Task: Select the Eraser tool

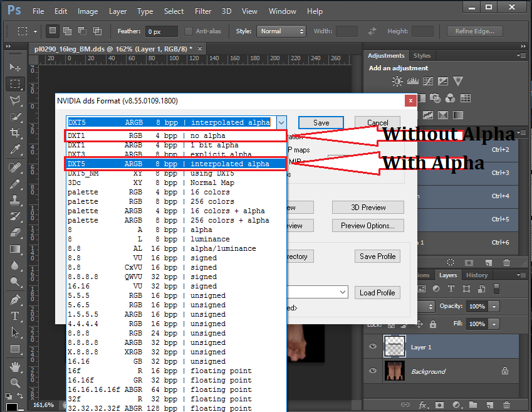Action: [15, 232]
